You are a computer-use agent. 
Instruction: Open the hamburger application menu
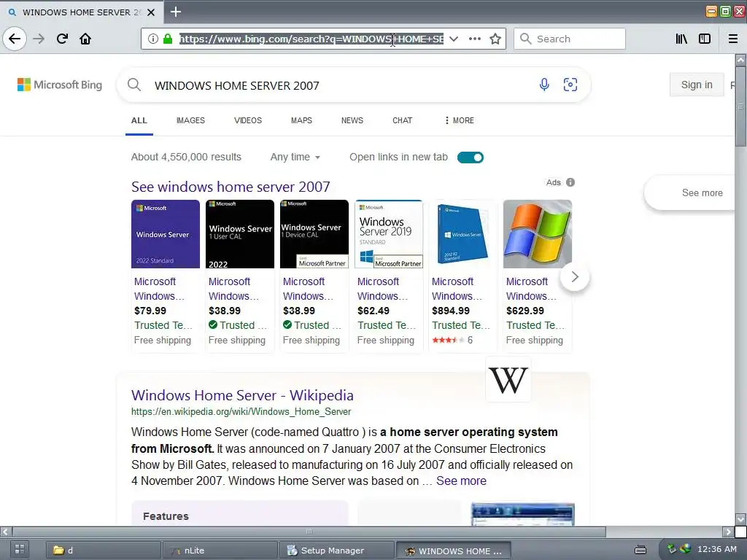coord(733,39)
